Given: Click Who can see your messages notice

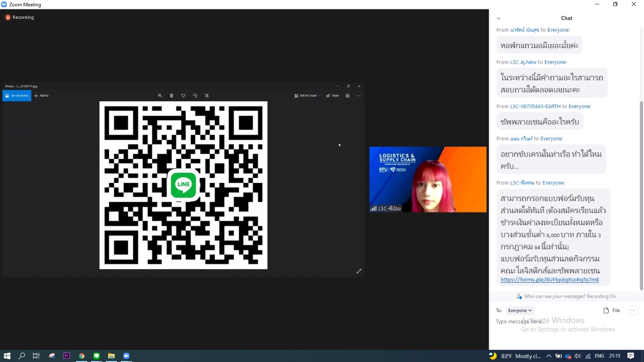Looking at the screenshot, I should tap(566, 296).
